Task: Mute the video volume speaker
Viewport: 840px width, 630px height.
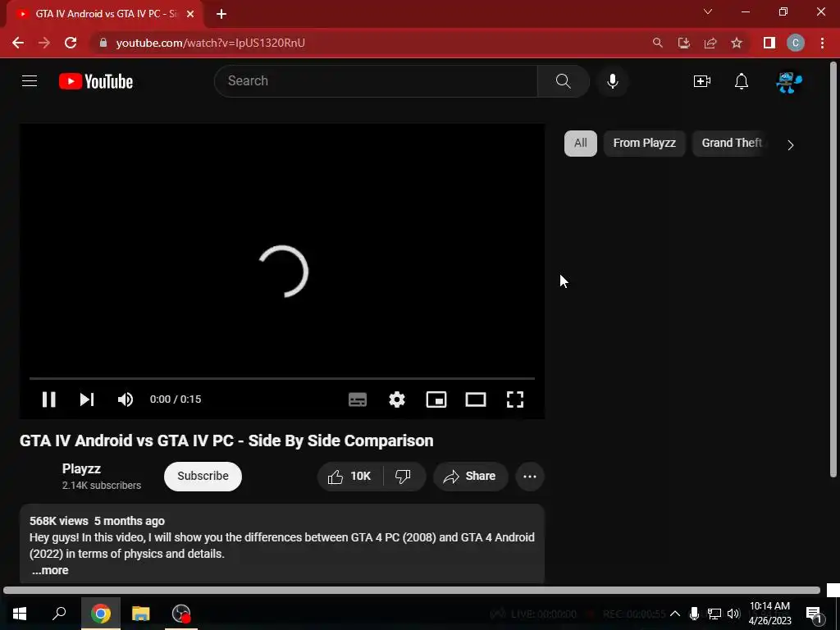Action: (x=126, y=399)
